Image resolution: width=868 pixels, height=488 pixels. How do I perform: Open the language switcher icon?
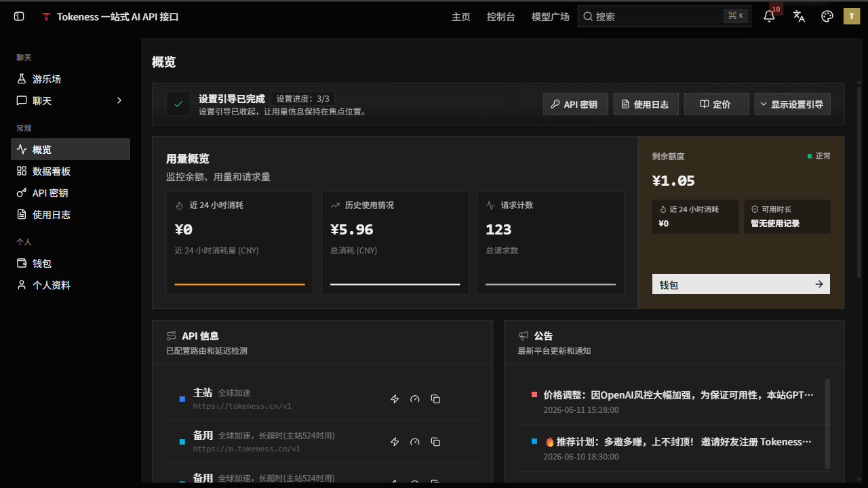(799, 16)
